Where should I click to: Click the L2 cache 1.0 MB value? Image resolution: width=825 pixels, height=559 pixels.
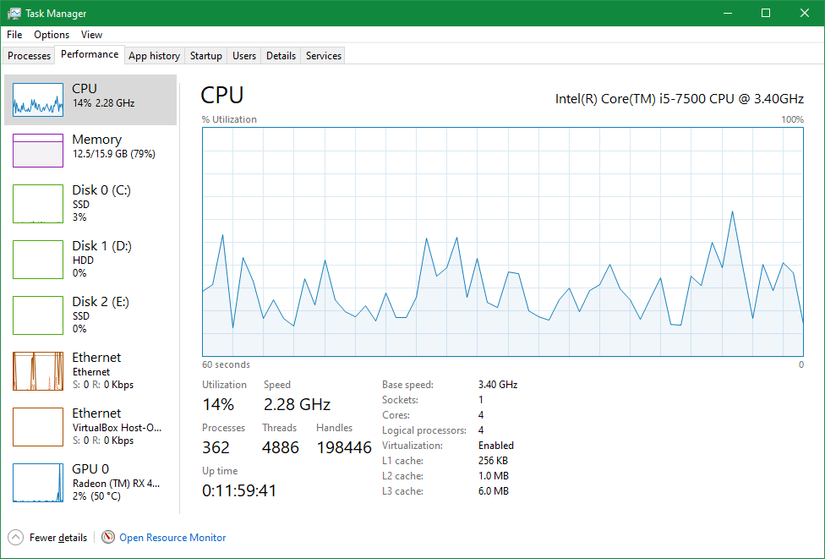click(494, 476)
